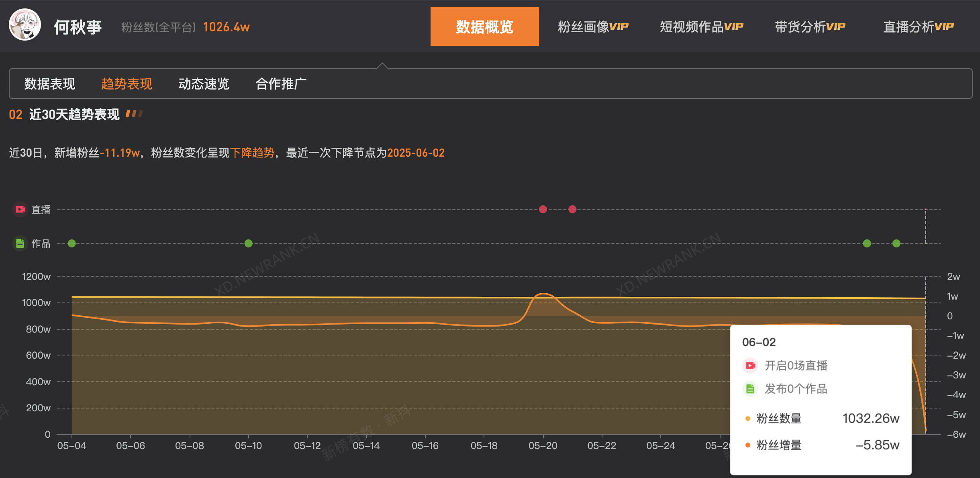Image resolution: width=980 pixels, height=478 pixels.
Task: Click the green works dot at 05-04
Action: (72, 243)
